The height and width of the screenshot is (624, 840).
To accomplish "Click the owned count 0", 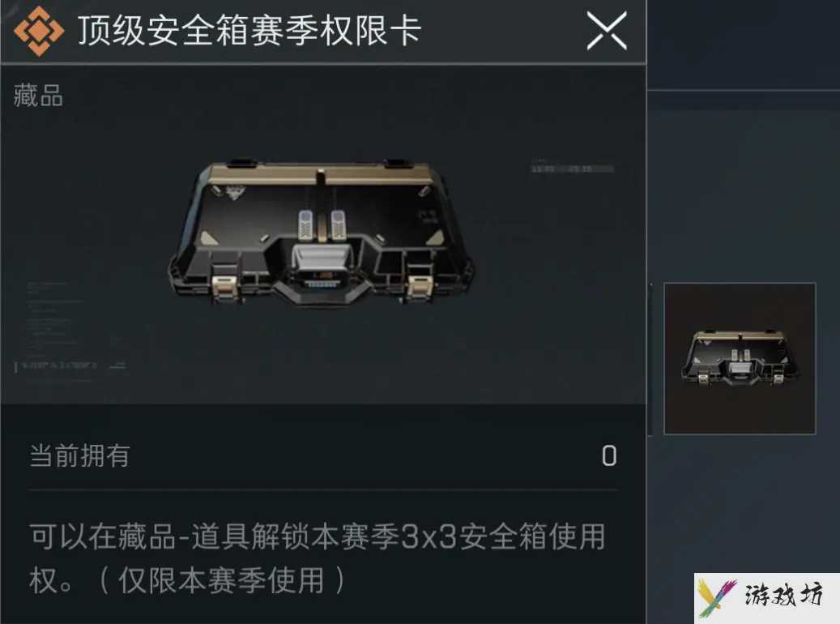I will 609,456.
